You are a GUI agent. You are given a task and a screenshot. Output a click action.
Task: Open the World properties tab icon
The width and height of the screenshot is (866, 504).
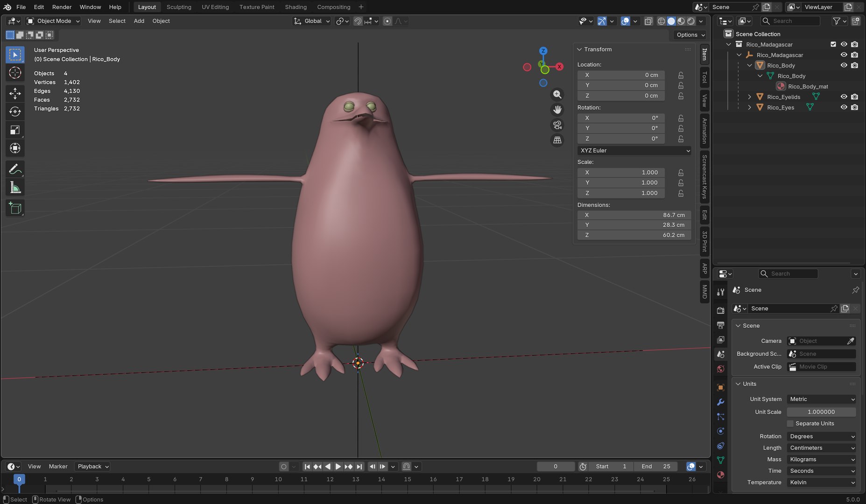point(720,369)
